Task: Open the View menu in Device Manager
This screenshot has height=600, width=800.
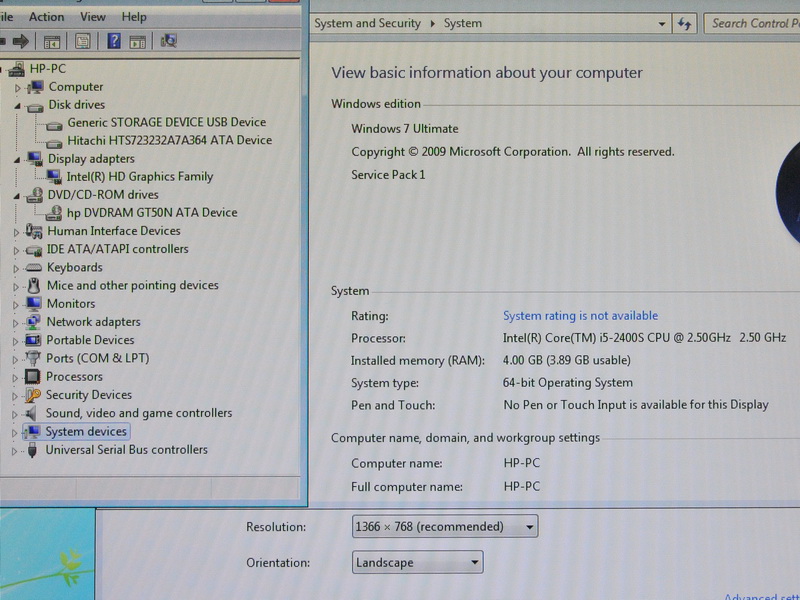Action: point(92,17)
